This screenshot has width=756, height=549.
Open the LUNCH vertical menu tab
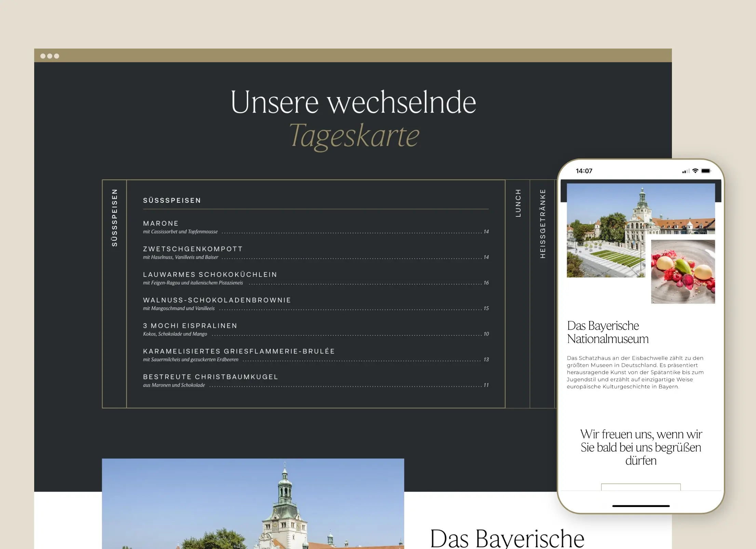[518, 203]
